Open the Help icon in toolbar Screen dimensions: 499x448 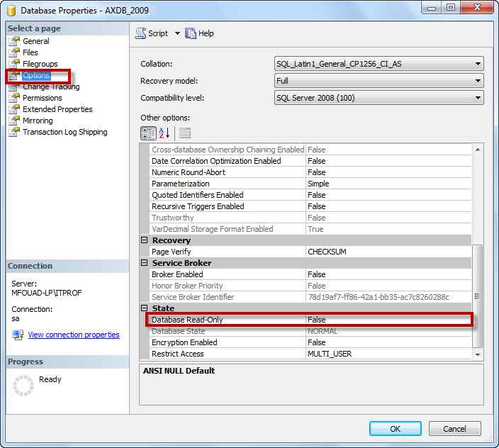pyautogui.click(x=190, y=33)
